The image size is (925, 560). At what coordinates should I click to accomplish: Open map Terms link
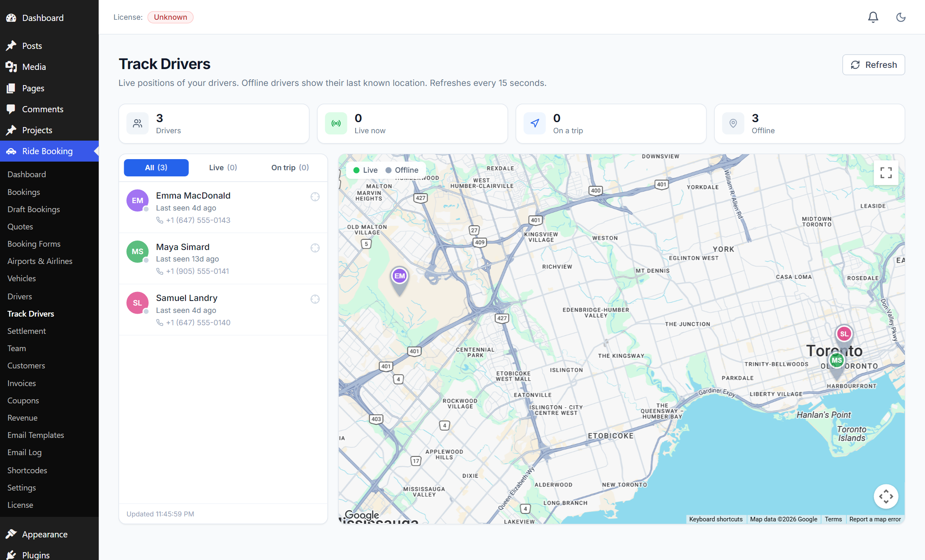tap(833, 519)
